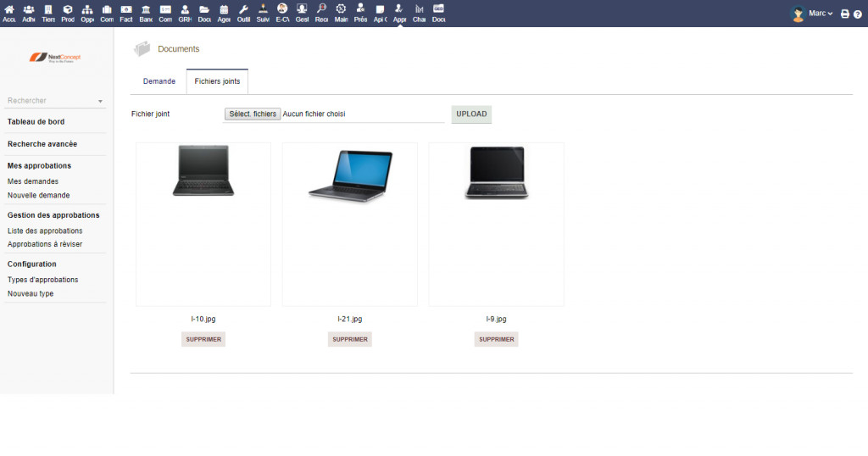Click the Documents page title icon
This screenshot has height=456, width=868.
[x=142, y=48]
